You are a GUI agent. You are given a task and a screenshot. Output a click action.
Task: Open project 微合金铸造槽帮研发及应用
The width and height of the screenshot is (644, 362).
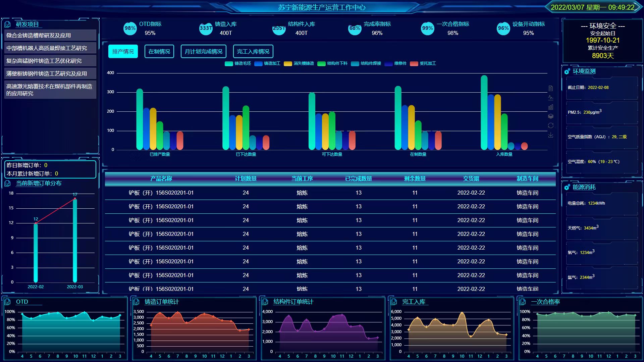(x=50, y=35)
